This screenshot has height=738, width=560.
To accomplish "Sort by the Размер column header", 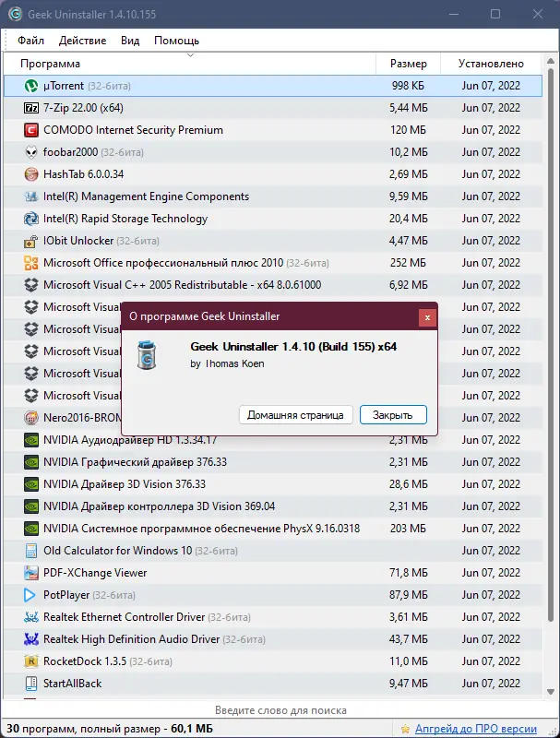I will coord(408,64).
